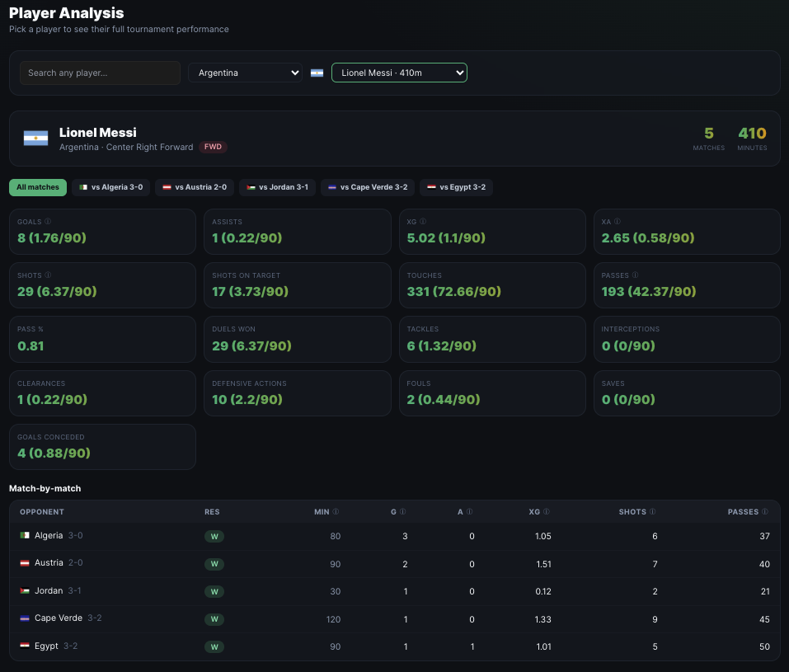This screenshot has height=672, width=789.
Task: Click the xA info icon
Action: (618, 222)
